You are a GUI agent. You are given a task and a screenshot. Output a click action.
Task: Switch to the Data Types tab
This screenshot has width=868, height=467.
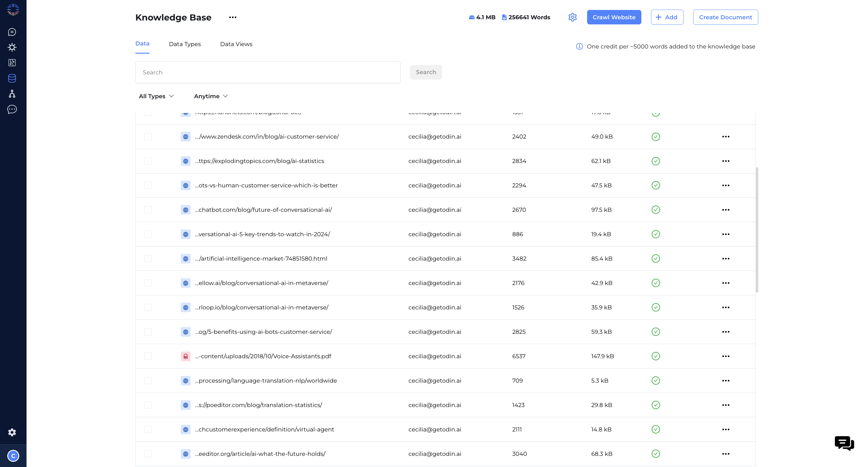pos(185,44)
